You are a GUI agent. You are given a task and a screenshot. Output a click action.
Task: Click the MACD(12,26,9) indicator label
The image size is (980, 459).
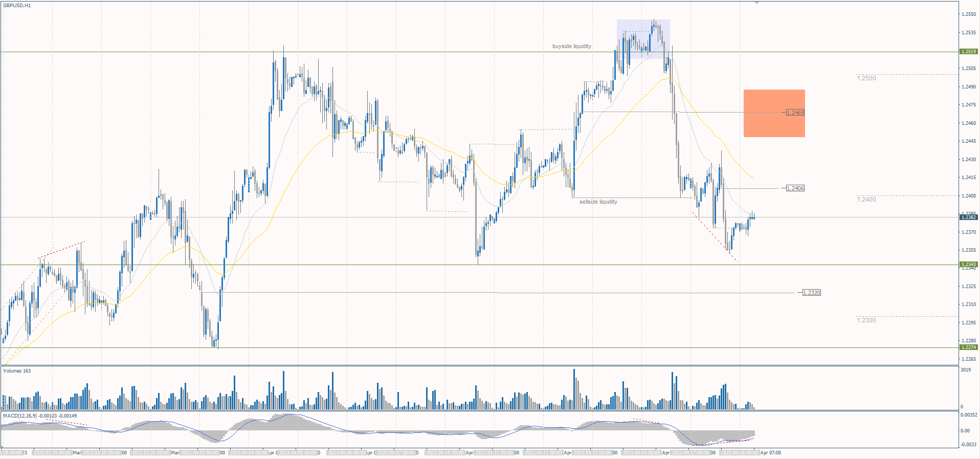point(40,416)
